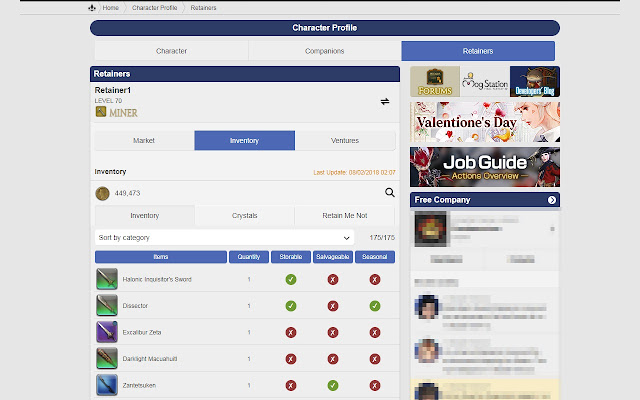The height and width of the screenshot is (400, 640).
Task: Click the switch retainer arrows icon
Action: [385, 101]
